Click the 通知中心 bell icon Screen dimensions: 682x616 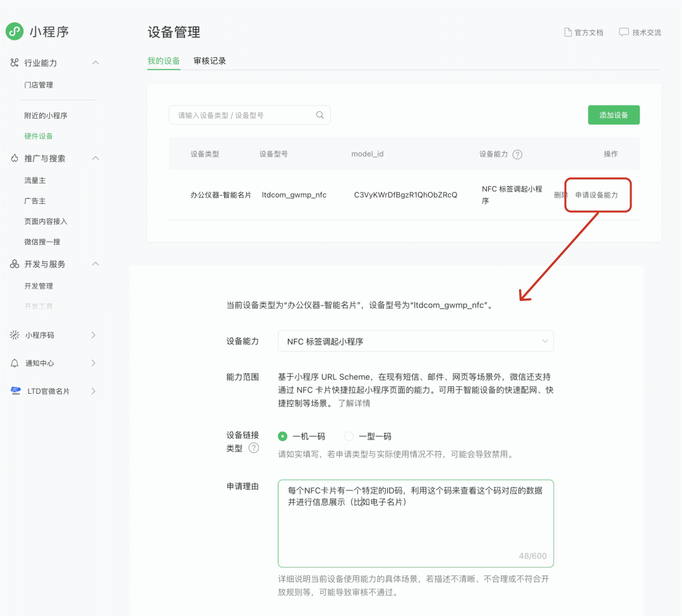point(15,363)
